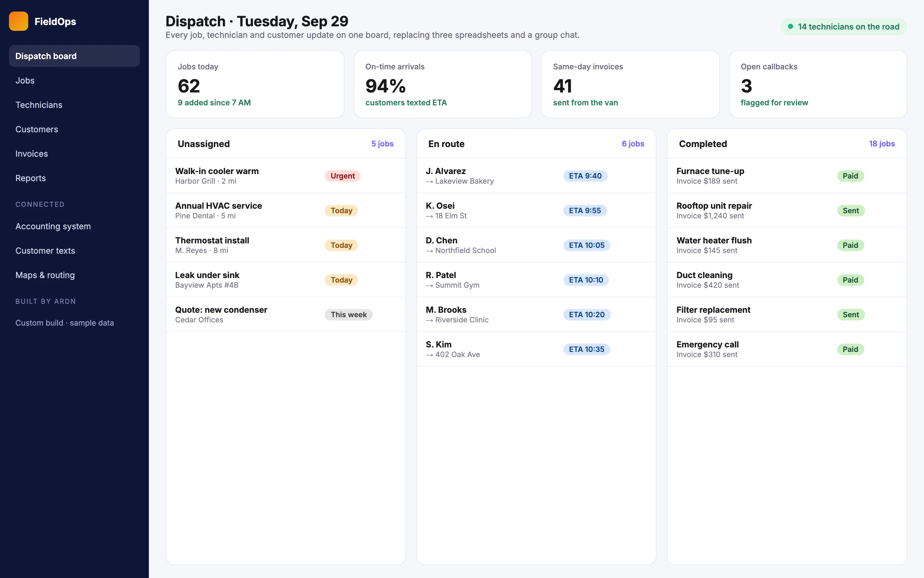This screenshot has height=578, width=924.
Task: Click the 6 jobs count in En route
Action: (x=633, y=144)
